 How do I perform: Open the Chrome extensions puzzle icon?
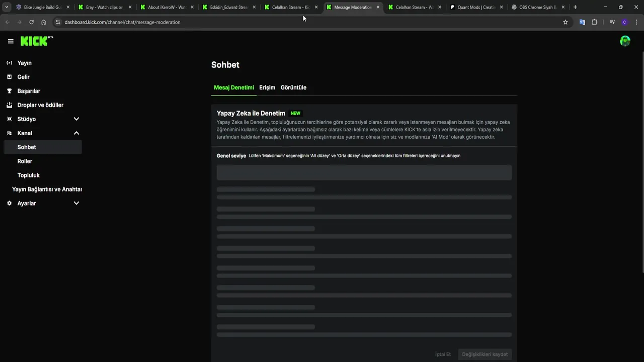click(594, 22)
